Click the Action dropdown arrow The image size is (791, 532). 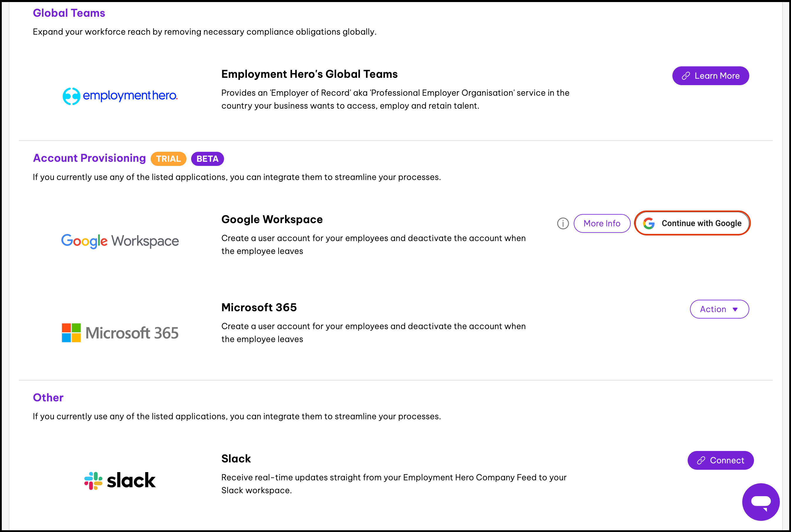tap(735, 309)
